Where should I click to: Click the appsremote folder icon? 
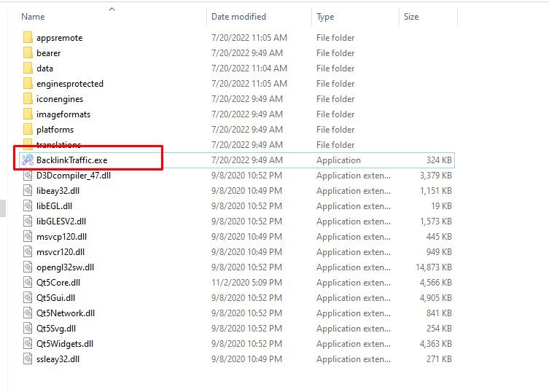(28, 37)
